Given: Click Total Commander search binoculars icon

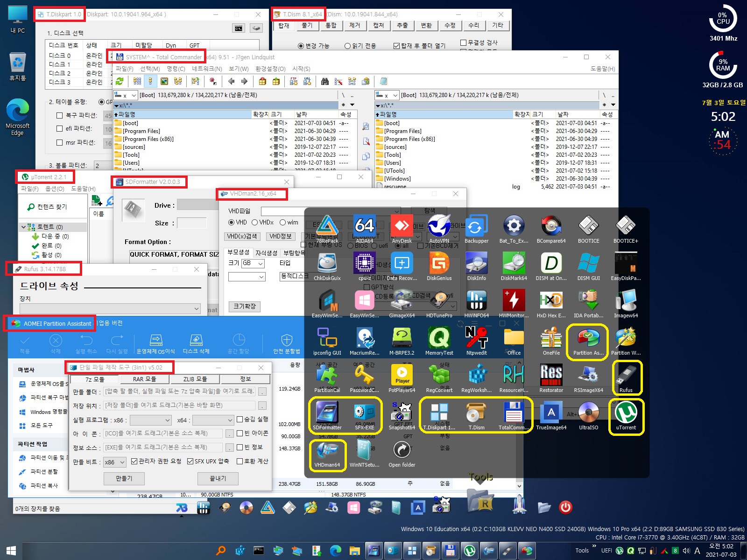Looking at the screenshot, I should [325, 81].
